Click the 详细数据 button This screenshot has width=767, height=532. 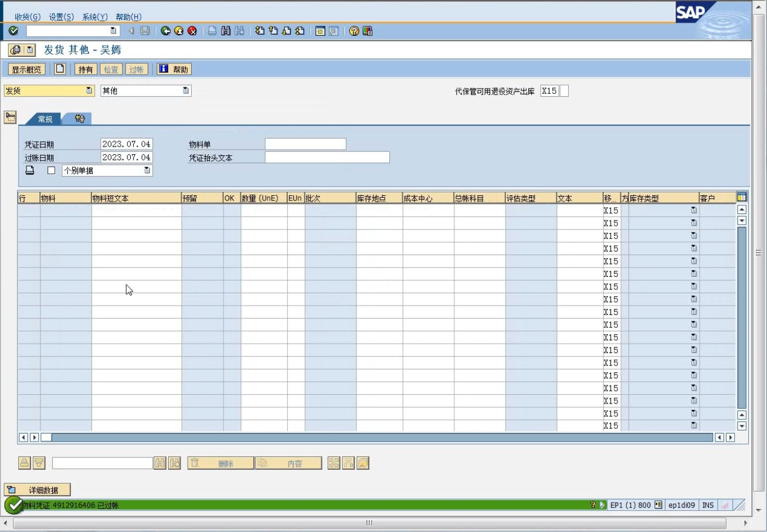[38, 490]
